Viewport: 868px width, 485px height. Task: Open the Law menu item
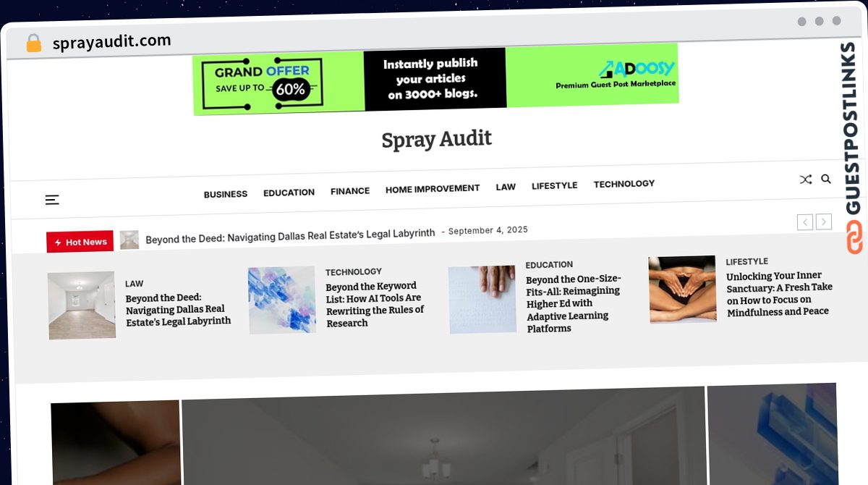pos(506,187)
